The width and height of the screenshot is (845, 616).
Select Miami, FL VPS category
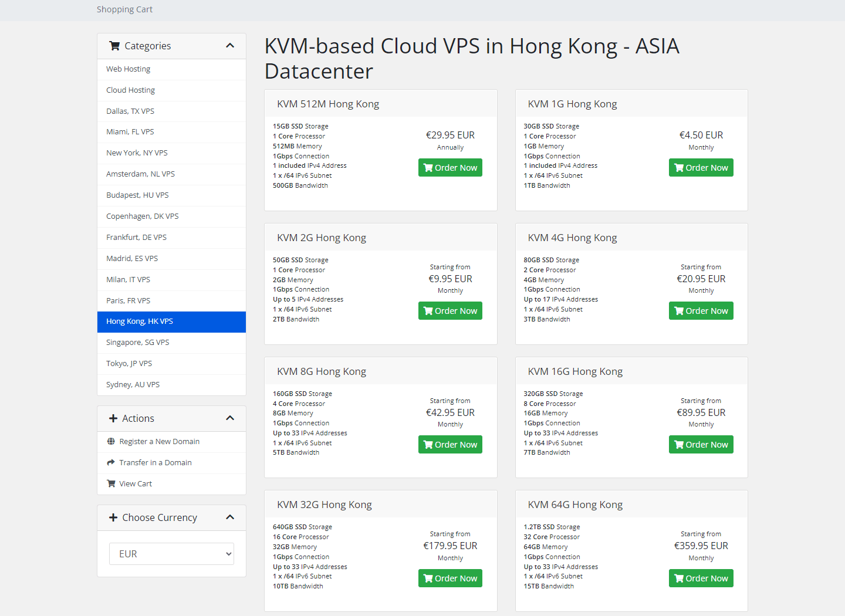coord(171,132)
